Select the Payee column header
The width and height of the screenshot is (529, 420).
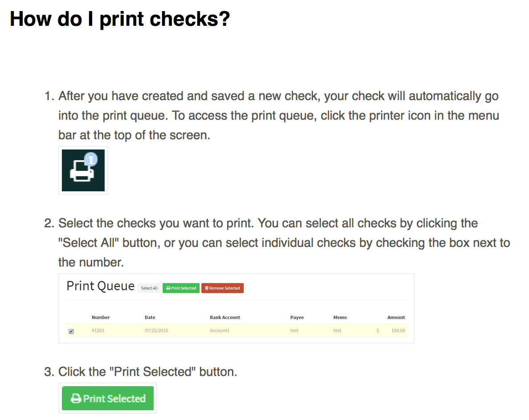click(297, 317)
